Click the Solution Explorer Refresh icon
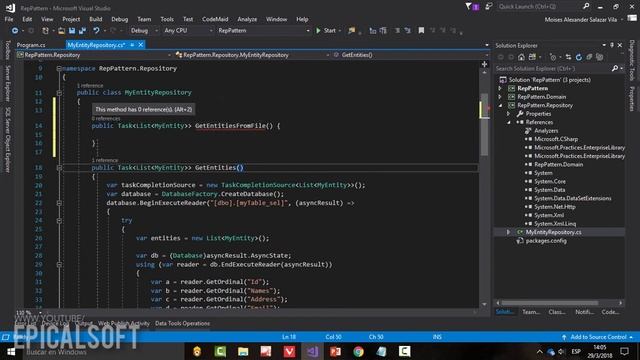This screenshot has height=360, width=640. pyautogui.click(x=578, y=57)
